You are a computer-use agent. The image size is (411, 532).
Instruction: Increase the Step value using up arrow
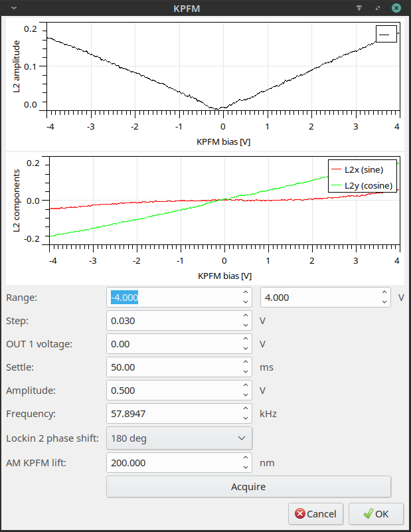246,316
